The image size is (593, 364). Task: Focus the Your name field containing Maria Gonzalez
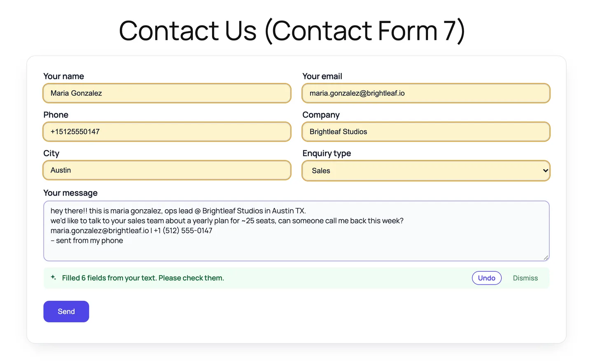[167, 93]
